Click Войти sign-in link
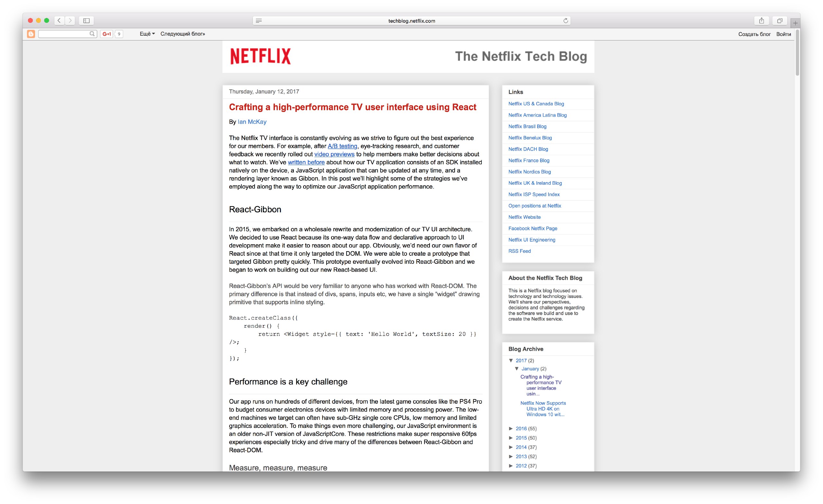 783,34
